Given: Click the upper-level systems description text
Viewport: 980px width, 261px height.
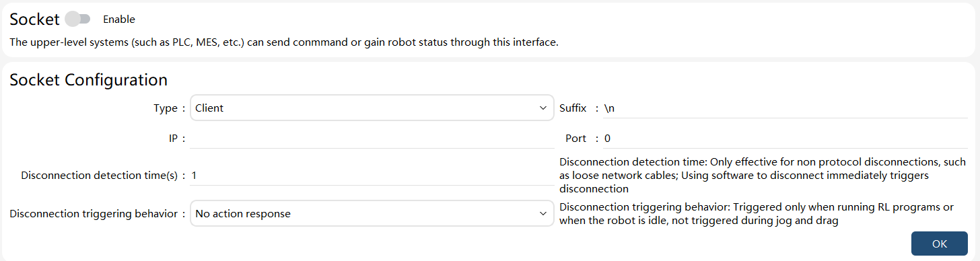Looking at the screenshot, I should point(284,42).
